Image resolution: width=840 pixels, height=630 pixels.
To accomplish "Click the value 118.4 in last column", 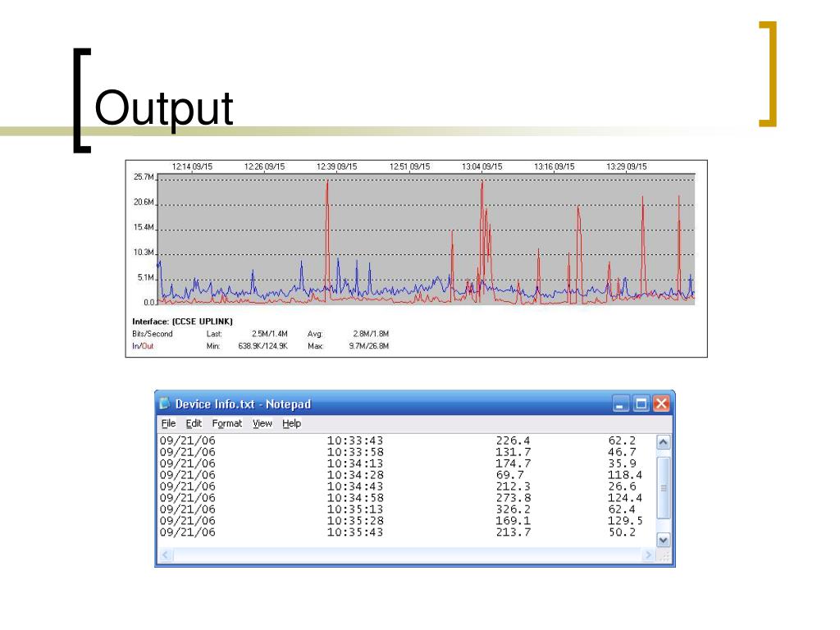I will pos(624,475).
